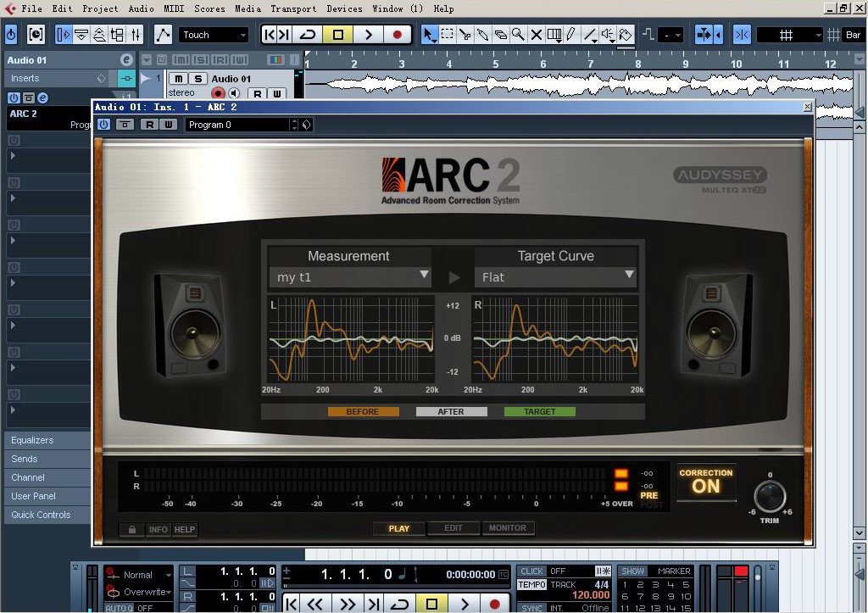Show the Overview Line toolbar icon
868x613 pixels.
coord(99,34)
